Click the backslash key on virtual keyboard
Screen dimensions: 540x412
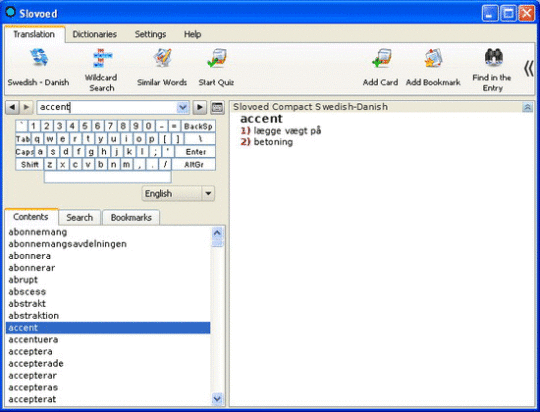(200, 139)
